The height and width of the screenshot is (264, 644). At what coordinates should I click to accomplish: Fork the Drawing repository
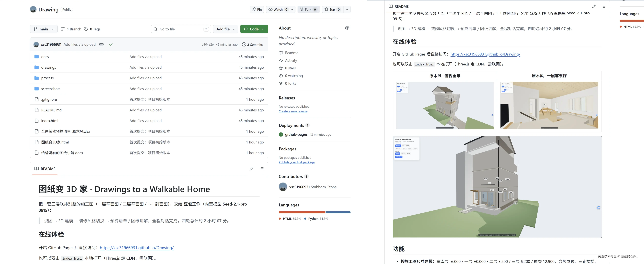click(x=308, y=10)
